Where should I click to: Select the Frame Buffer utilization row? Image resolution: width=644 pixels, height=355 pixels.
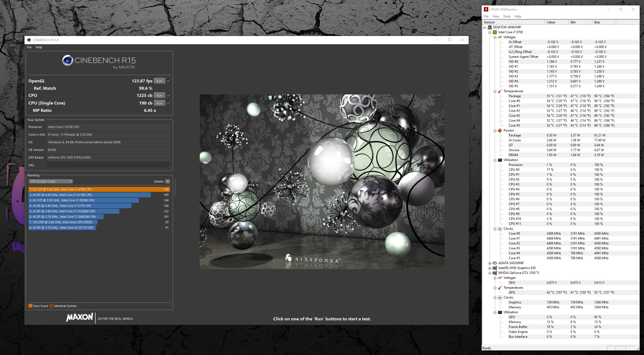tap(561, 327)
